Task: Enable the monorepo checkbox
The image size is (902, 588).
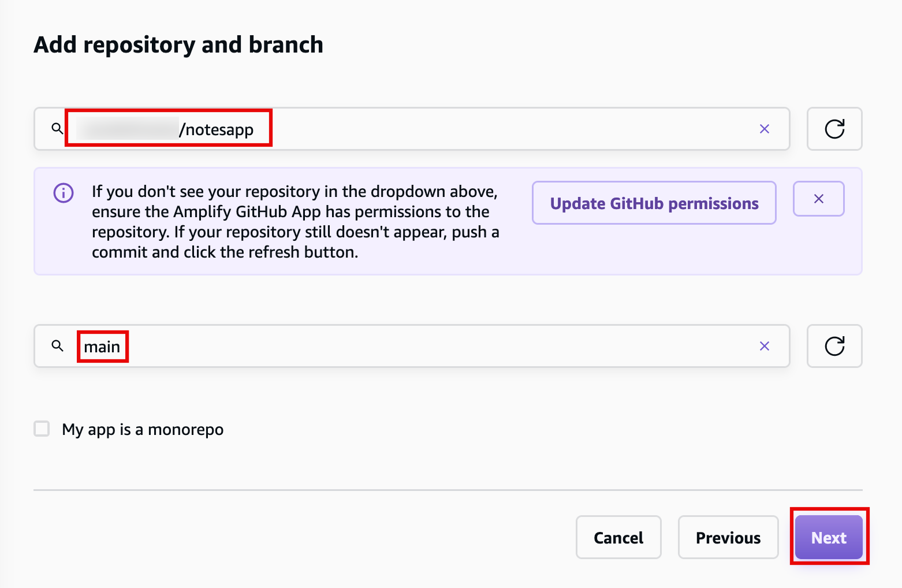Action: (42, 429)
